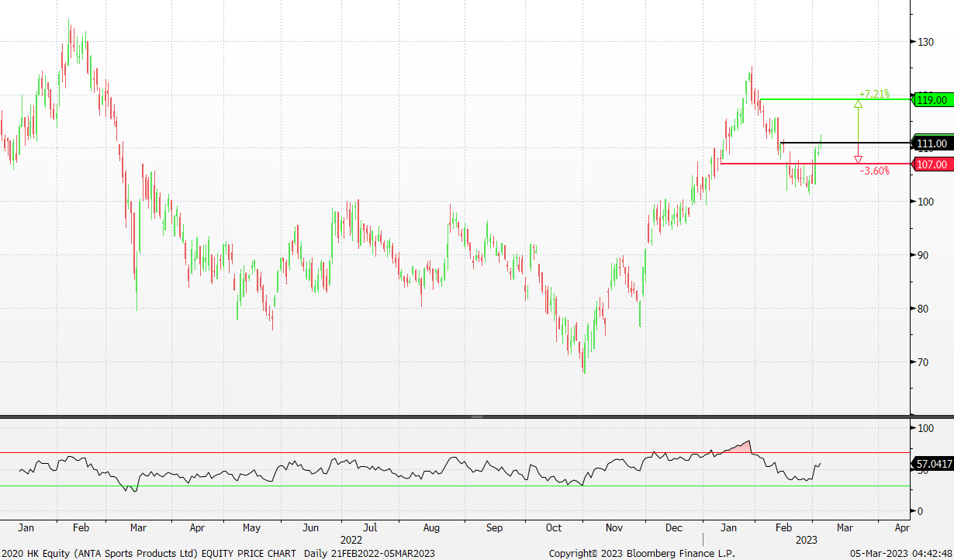Image resolution: width=954 pixels, height=560 pixels.
Task: Click the 2022 year label
Action: pos(351,539)
